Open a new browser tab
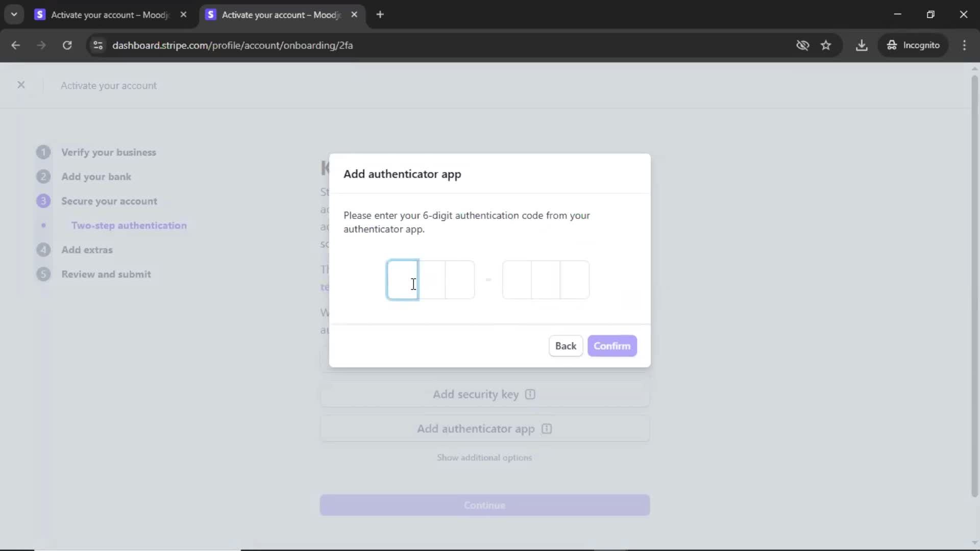Image resolution: width=980 pixels, height=551 pixels. coord(380,15)
